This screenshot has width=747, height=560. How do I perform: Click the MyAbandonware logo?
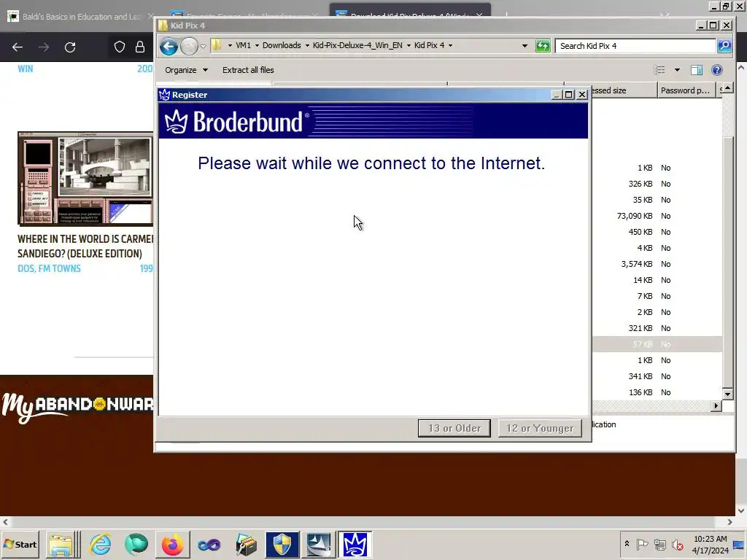(x=77, y=407)
